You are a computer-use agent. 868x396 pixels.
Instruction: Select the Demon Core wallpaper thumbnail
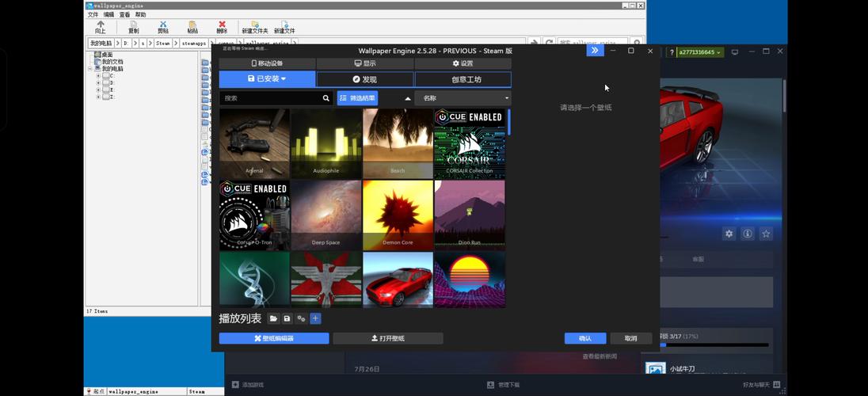[x=398, y=215]
